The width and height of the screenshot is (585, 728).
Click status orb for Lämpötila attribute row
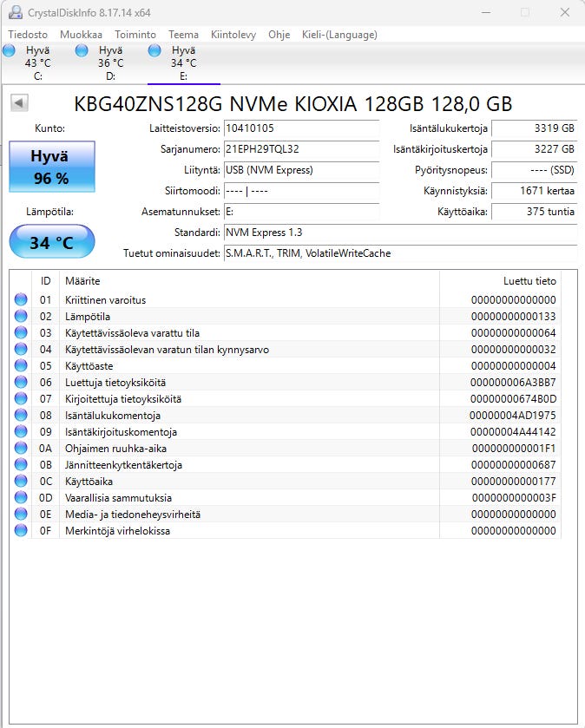pos(21,316)
